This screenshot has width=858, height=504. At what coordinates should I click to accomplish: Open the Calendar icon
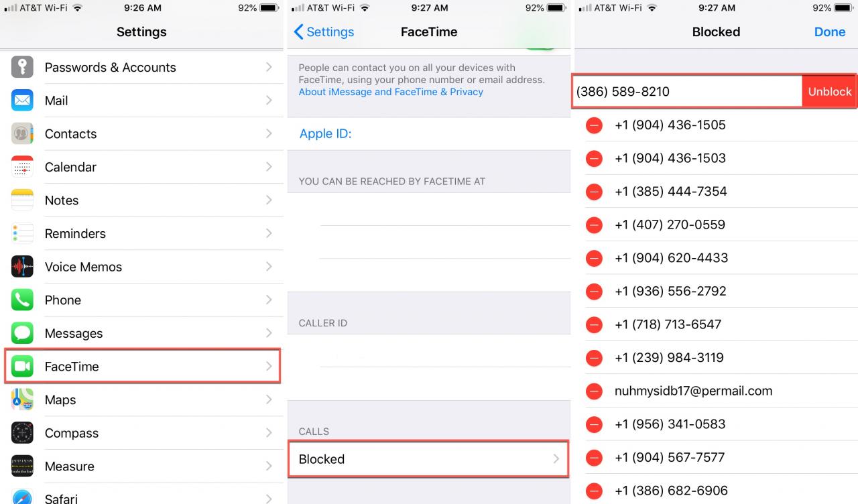[22, 167]
